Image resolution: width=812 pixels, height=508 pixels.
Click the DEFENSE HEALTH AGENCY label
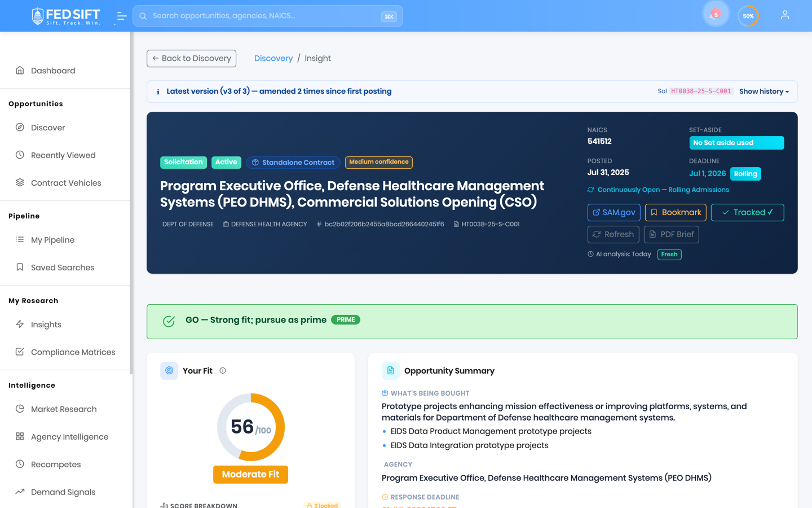pos(269,224)
